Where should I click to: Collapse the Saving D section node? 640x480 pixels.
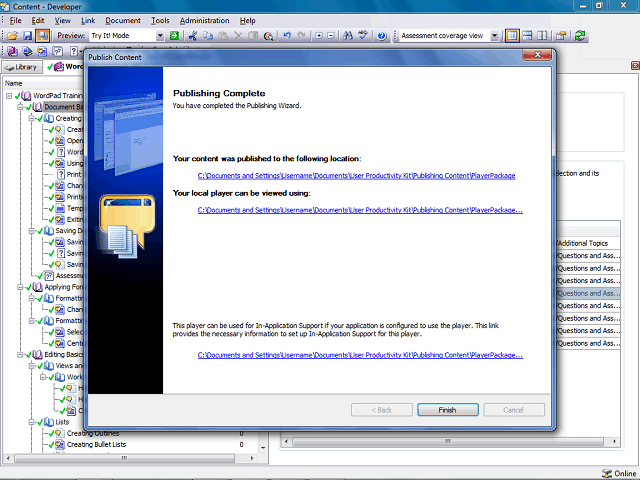point(31,231)
